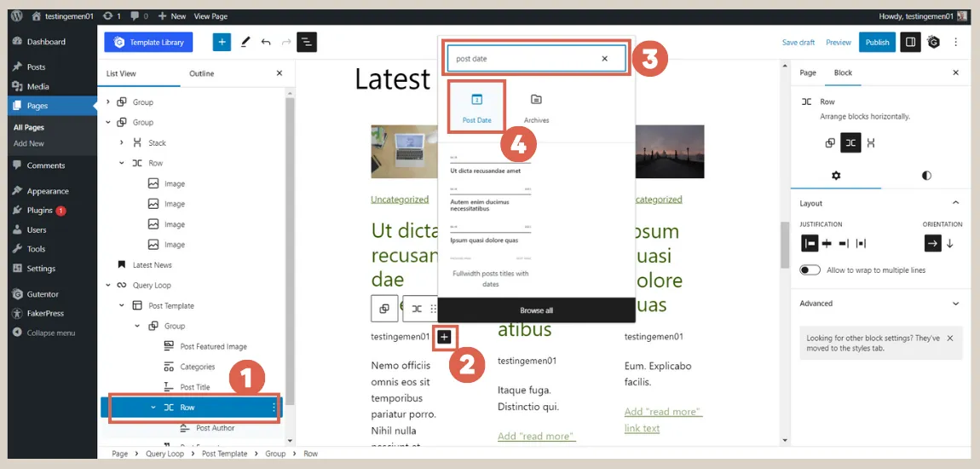Screen dimensions: 980x469
Task: Click Add New under Pages
Action: (x=29, y=143)
